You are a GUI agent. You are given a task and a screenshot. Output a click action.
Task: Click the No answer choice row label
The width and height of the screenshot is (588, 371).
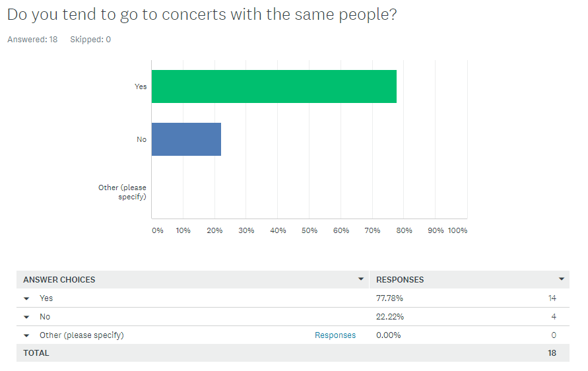tap(45, 317)
